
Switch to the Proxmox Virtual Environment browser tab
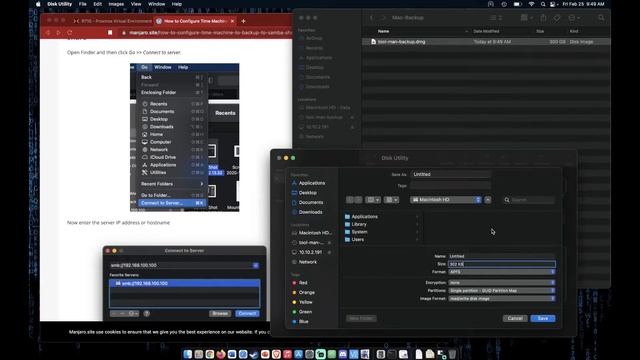(x=113, y=21)
